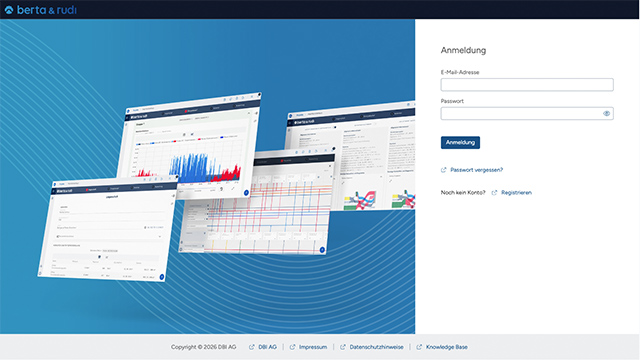Open the Registrieren link
The width and height of the screenshot is (640, 360).
coord(516,193)
